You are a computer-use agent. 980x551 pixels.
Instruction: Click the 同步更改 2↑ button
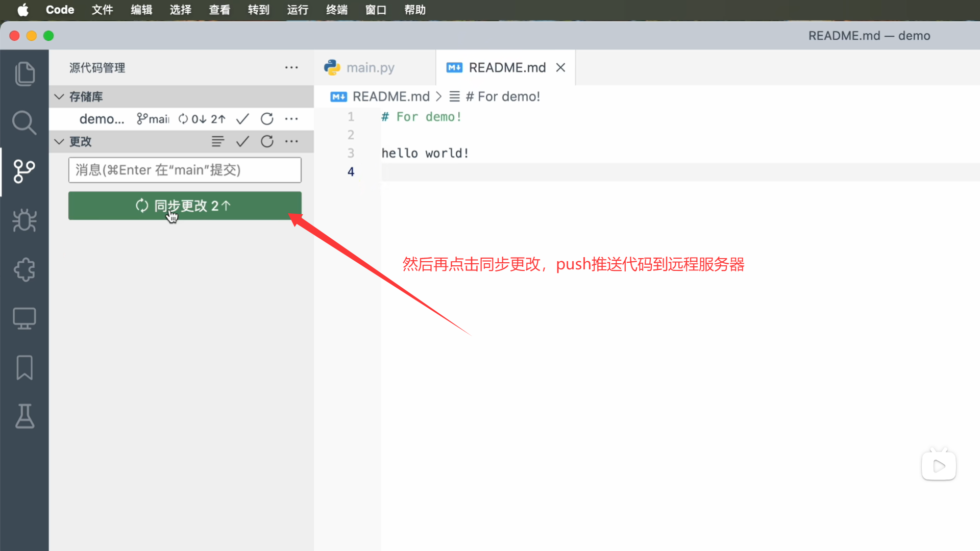tap(185, 206)
